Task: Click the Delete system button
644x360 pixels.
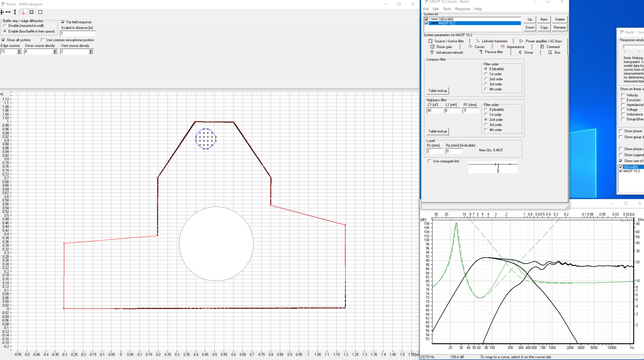Action: [x=560, y=19]
